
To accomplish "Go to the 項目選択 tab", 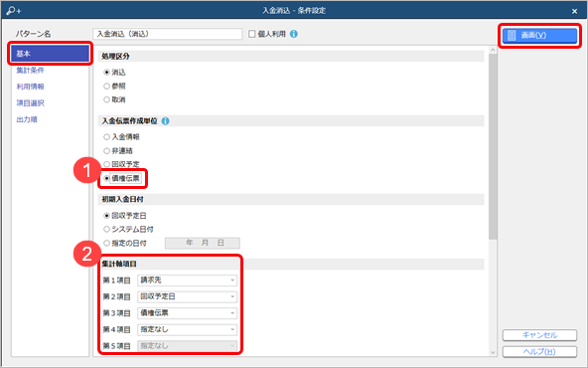I will coord(30,102).
